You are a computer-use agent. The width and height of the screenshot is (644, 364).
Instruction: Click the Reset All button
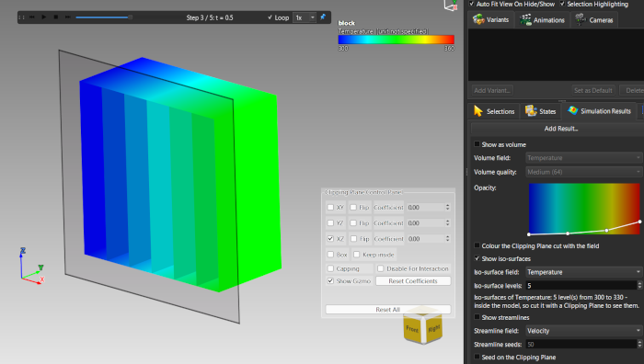coord(387,310)
